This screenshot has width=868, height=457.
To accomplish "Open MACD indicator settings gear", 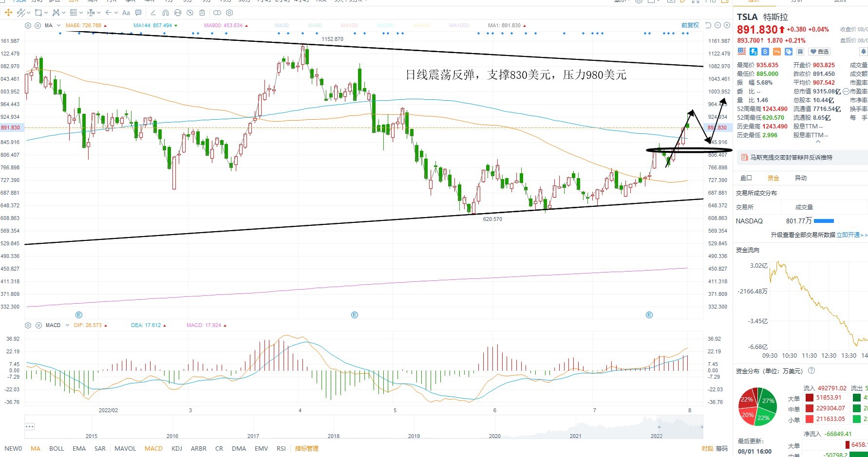I will pyautogui.click(x=28, y=325).
